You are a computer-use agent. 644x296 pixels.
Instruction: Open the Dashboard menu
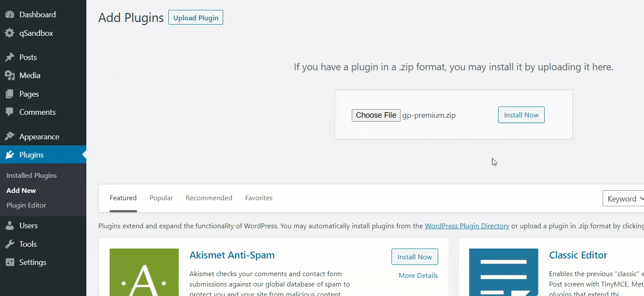pos(38,15)
